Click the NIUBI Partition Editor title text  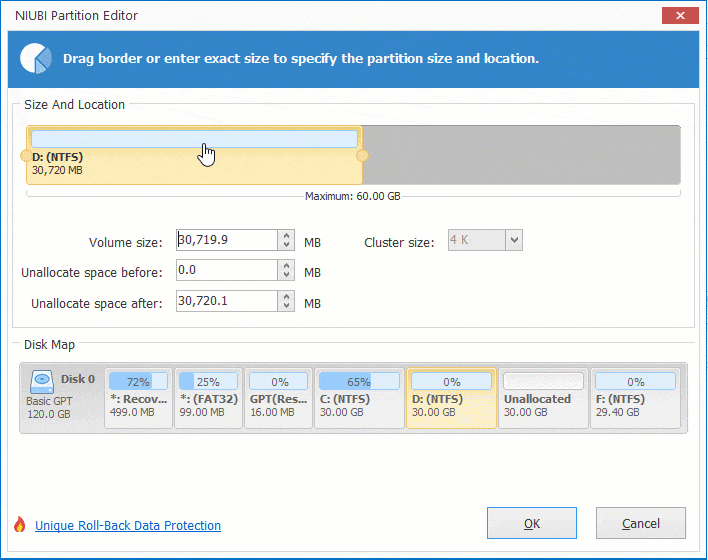point(76,16)
